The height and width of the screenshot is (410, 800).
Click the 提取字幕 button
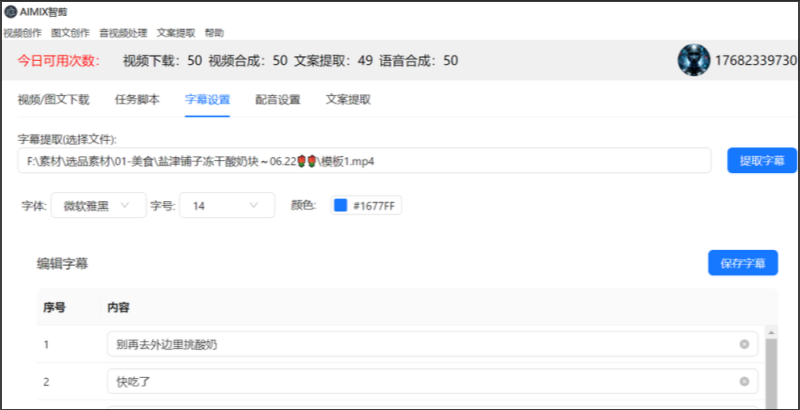click(761, 160)
